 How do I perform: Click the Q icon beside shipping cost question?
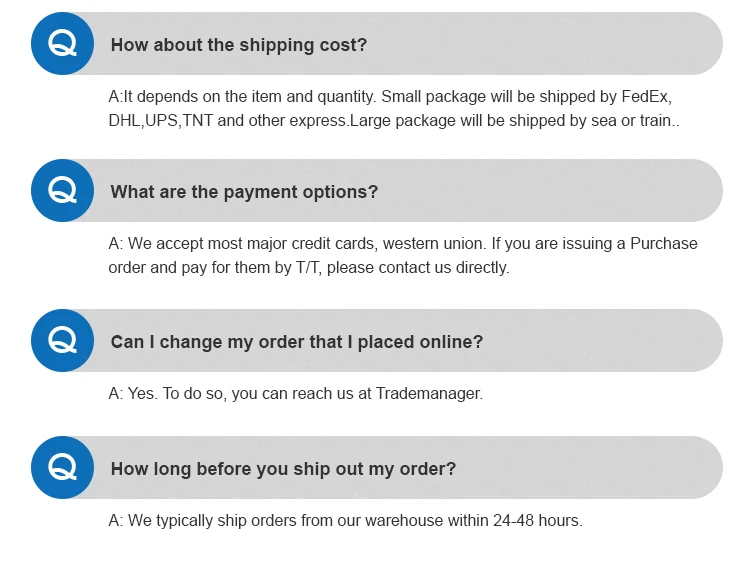tap(63, 44)
